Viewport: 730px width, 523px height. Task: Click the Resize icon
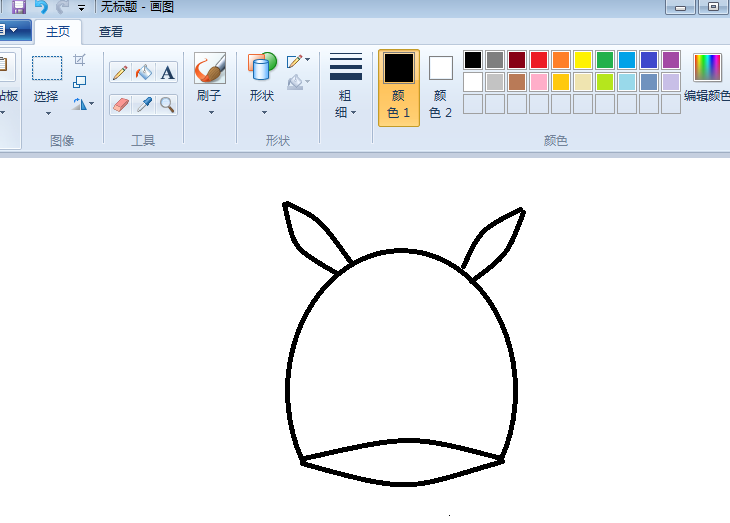click(80, 82)
